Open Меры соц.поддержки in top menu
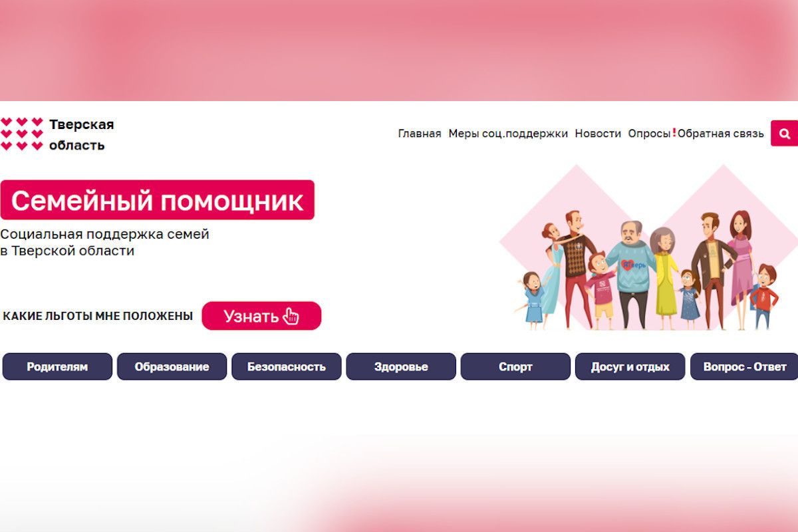The height and width of the screenshot is (532, 798). [508, 134]
